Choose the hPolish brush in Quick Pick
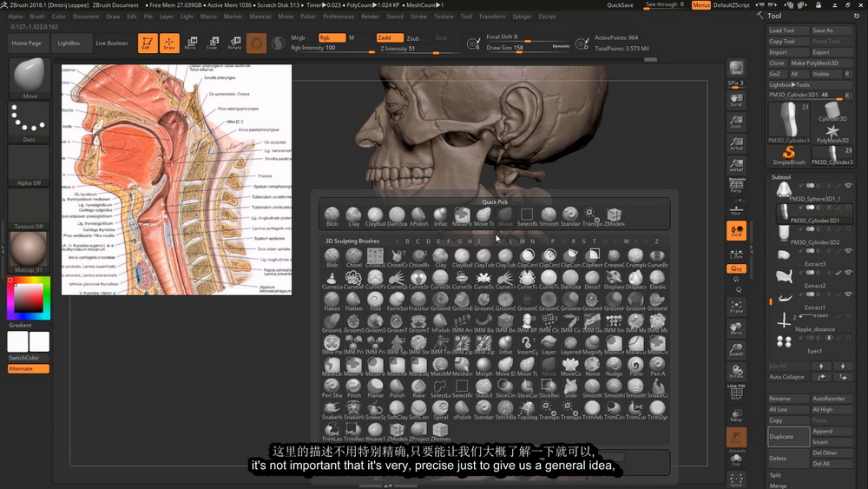This screenshot has height=489, width=868. pyautogui.click(x=418, y=216)
